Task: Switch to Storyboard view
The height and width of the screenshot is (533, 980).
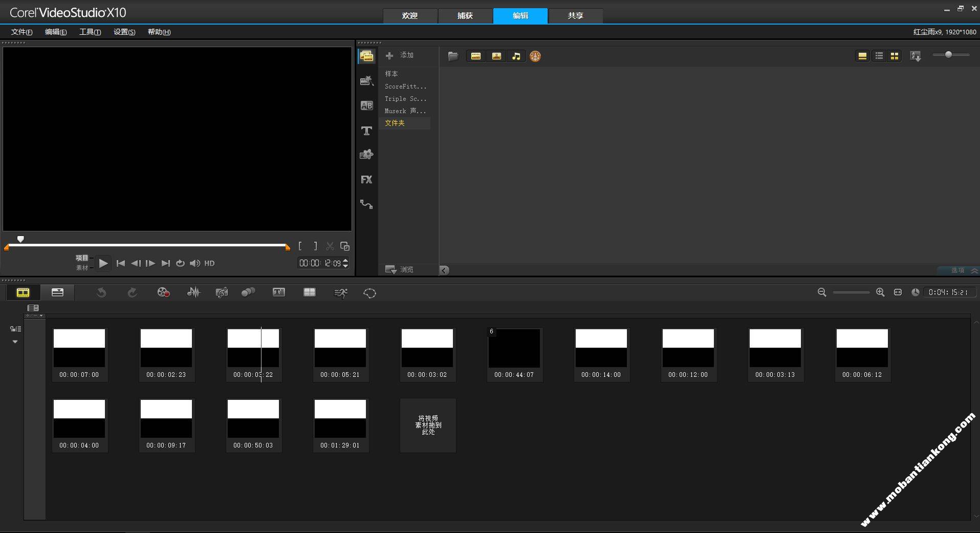Action: pos(23,292)
